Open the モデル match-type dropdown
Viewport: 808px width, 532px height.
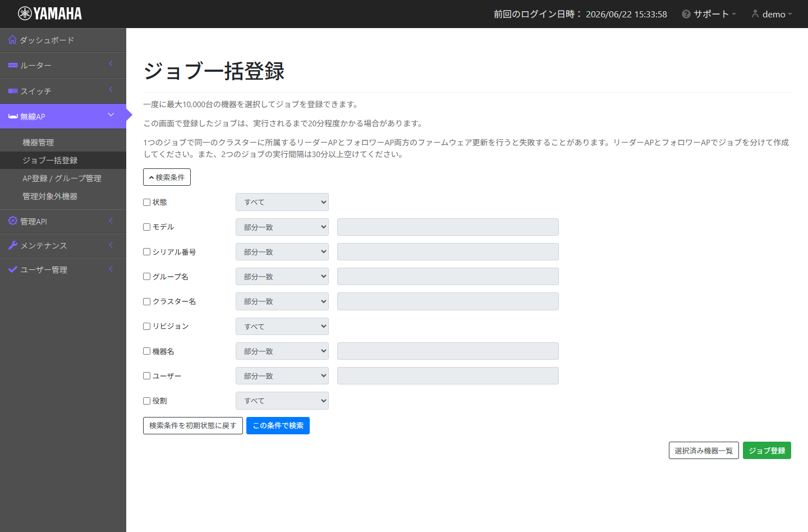(282, 227)
